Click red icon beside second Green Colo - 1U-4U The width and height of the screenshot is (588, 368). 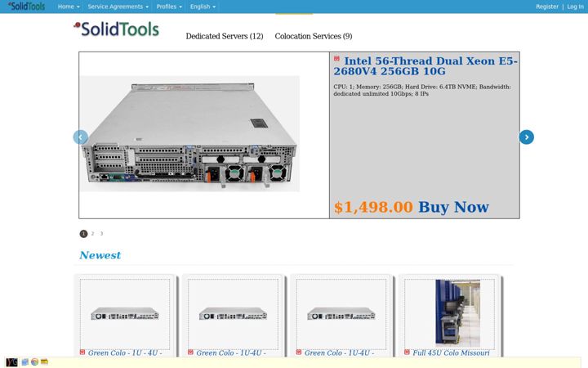click(190, 352)
